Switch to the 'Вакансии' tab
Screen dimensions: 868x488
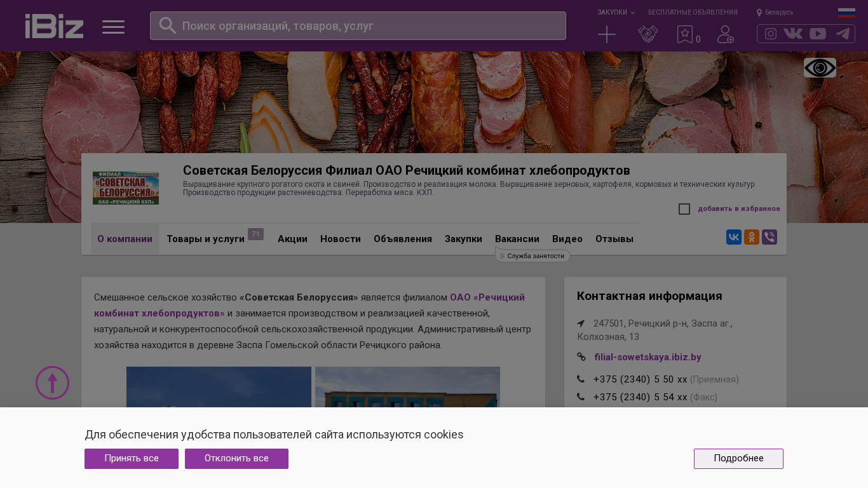[517, 239]
